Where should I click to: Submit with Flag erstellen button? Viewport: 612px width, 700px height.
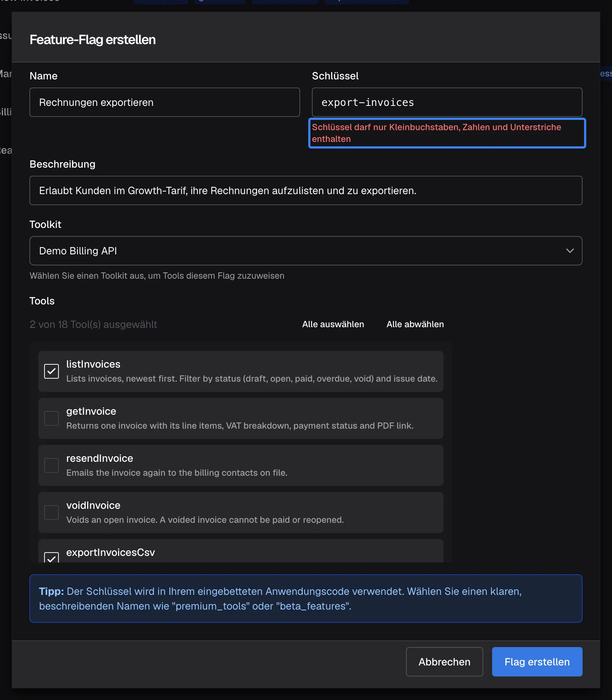click(537, 662)
